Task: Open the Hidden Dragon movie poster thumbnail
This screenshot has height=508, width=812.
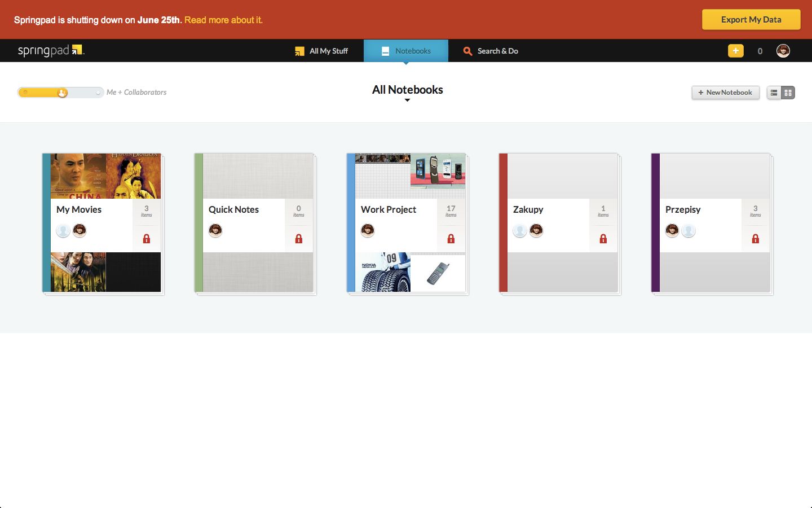Action: click(x=134, y=176)
